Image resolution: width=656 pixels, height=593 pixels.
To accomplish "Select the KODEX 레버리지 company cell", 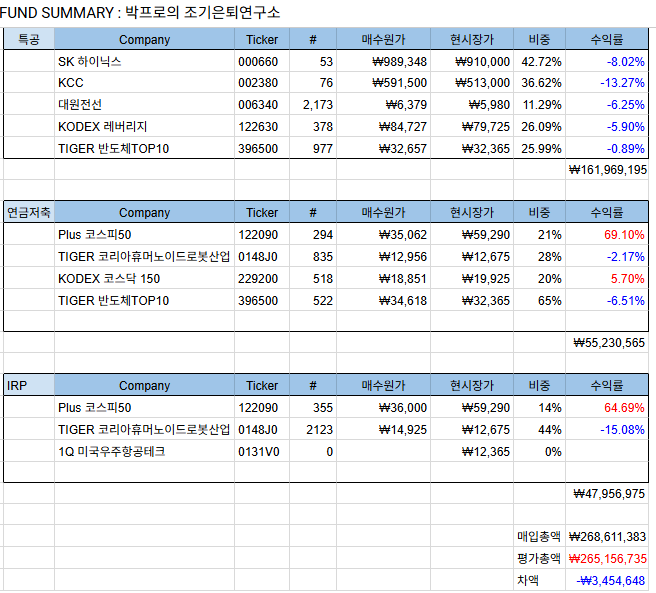I will tap(144, 126).
